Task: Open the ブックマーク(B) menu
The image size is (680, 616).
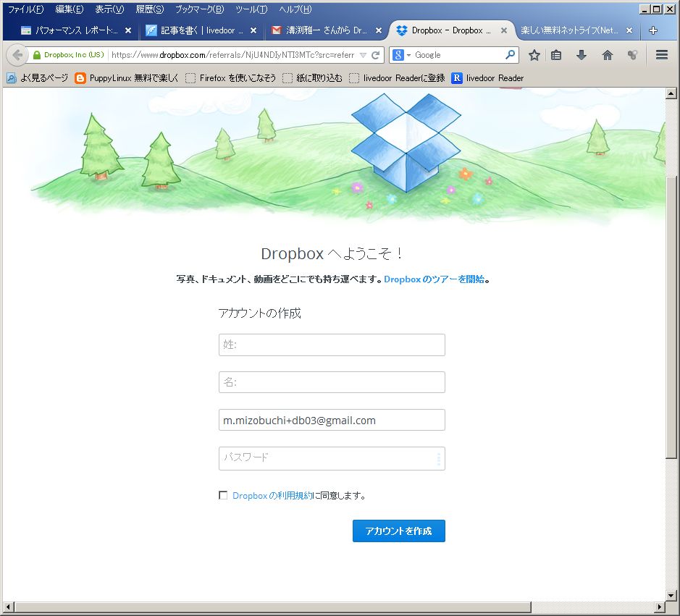Action: point(199,9)
